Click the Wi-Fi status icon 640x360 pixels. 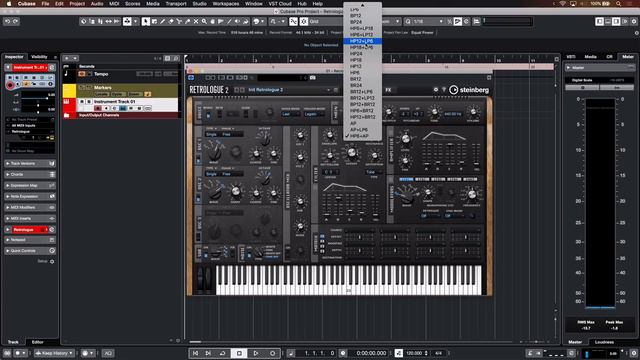click(563, 4)
